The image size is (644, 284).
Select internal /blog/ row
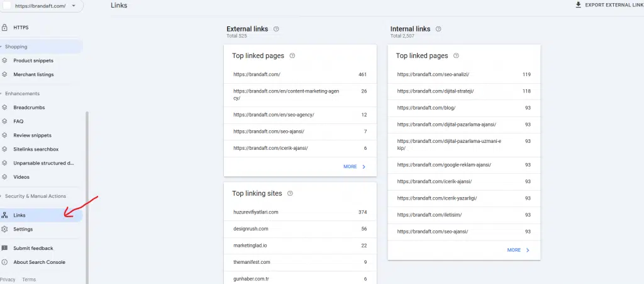point(464,108)
